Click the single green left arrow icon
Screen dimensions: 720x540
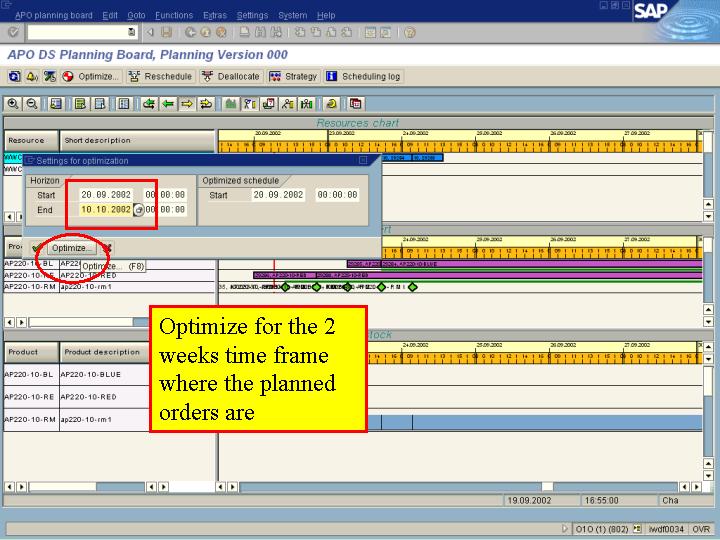point(168,104)
